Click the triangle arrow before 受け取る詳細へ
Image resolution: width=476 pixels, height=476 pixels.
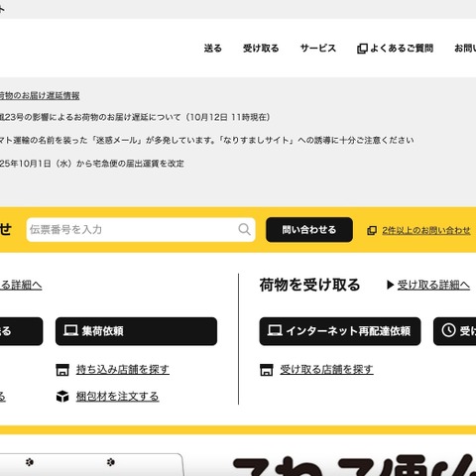coord(390,285)
